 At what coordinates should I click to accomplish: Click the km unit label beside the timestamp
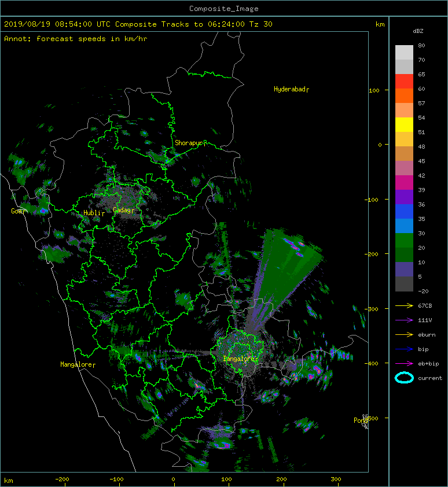380,24
